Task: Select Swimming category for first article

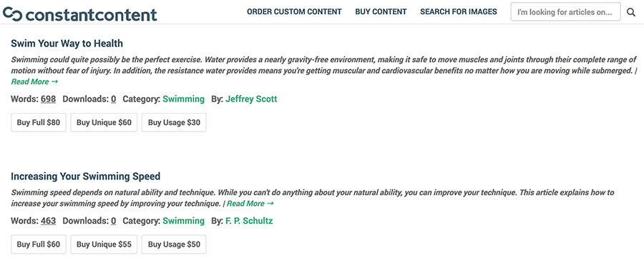Action: (x=184, y=99)
